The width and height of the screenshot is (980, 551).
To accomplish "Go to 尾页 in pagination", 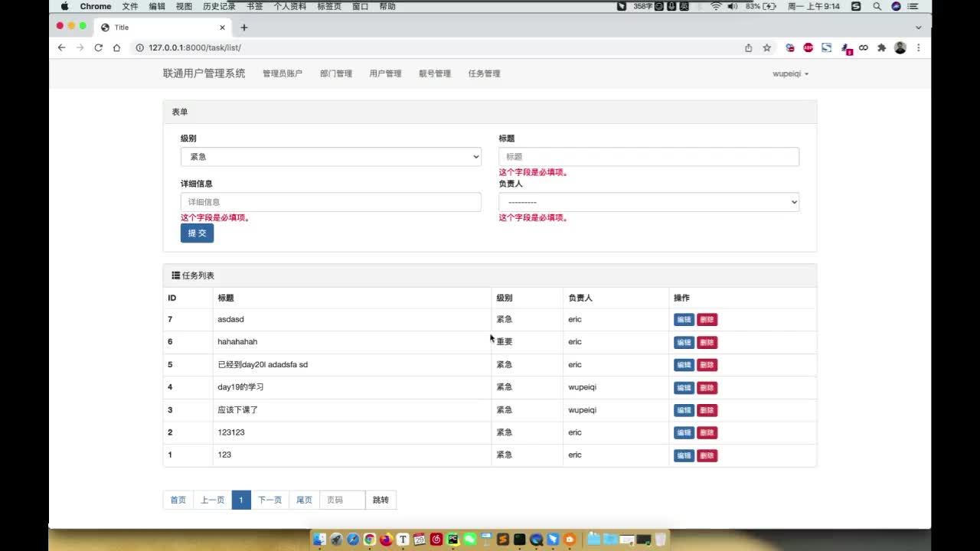I will pos(304,500).
